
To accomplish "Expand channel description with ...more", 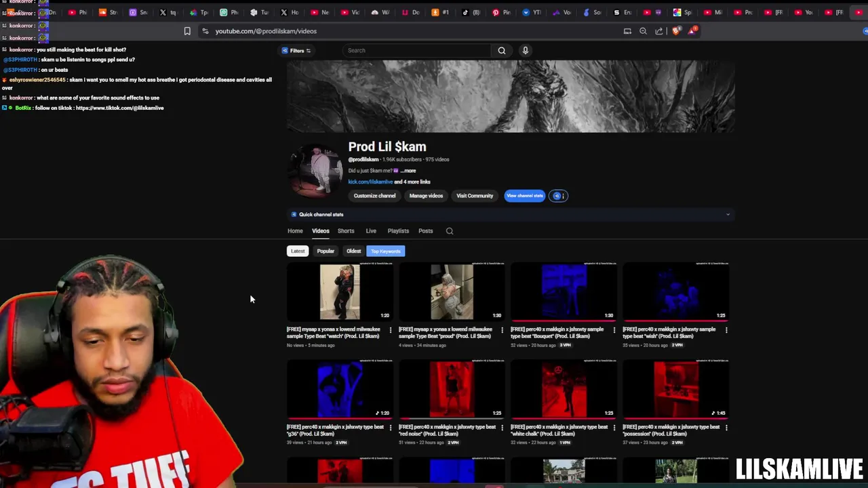I will pyautogui.click(x=408, y=171).
